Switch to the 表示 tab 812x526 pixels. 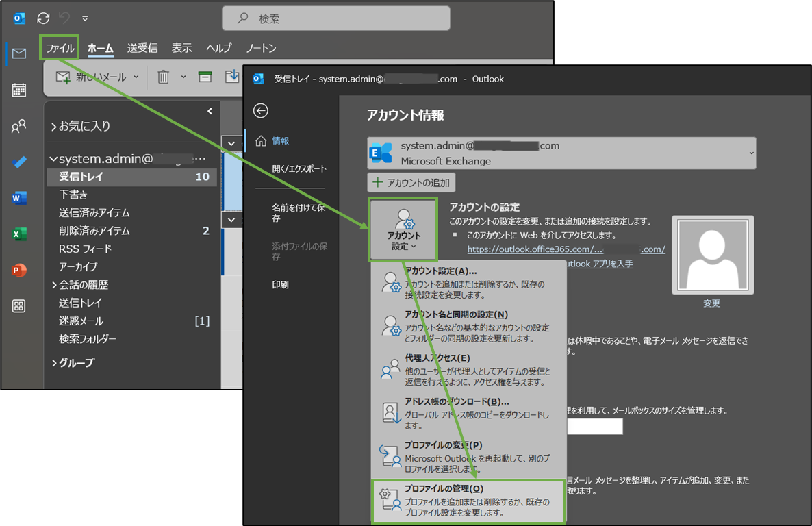[x=181, y=48]
